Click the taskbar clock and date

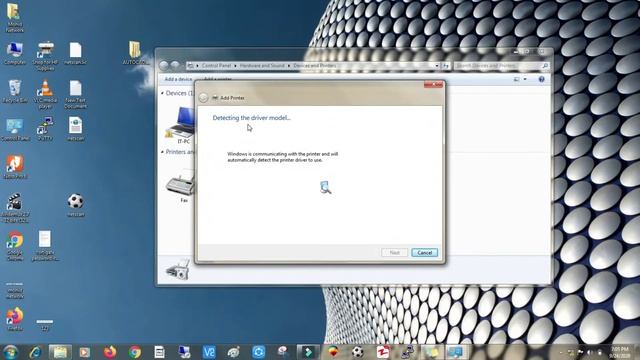pyautogui.click(x=620, y=352)
